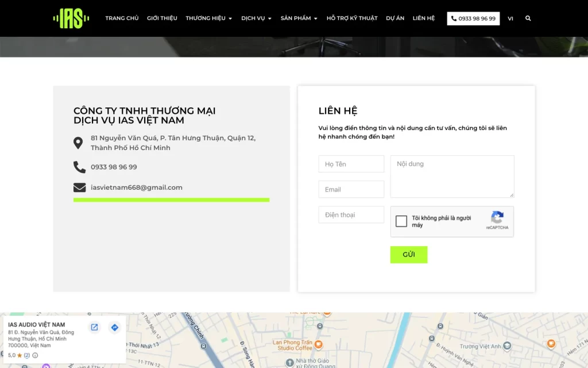The width and height of the screenshot is (588, 368).
Task: Focus the Họ Tên input field
Action: click(x=351, y=164)
